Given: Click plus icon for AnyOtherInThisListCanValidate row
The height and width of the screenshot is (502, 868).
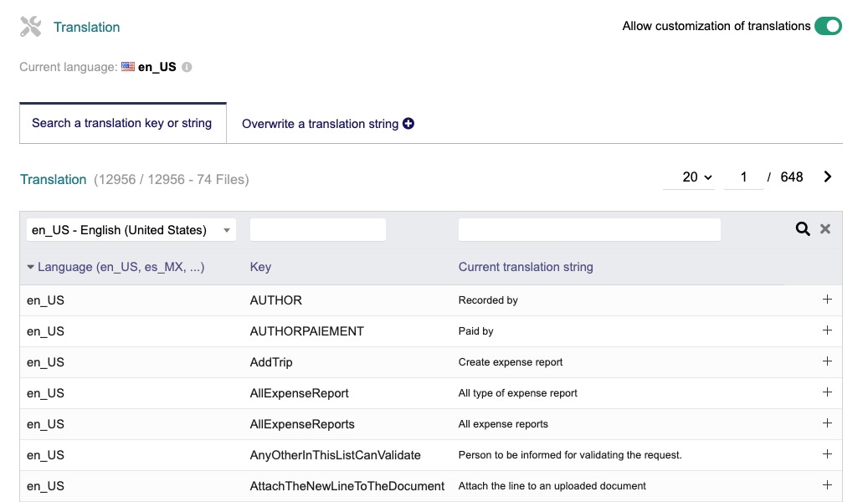Looking at the screenshot, I should click(827, 454).
